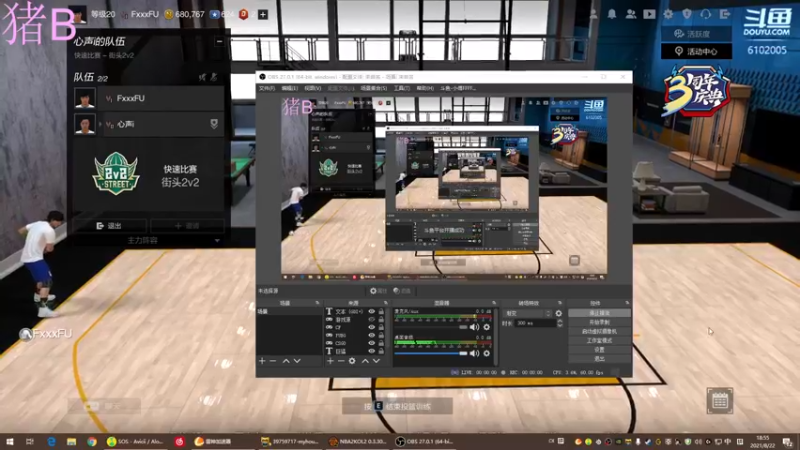Open scene transition type dropdown

coord(528,313)
